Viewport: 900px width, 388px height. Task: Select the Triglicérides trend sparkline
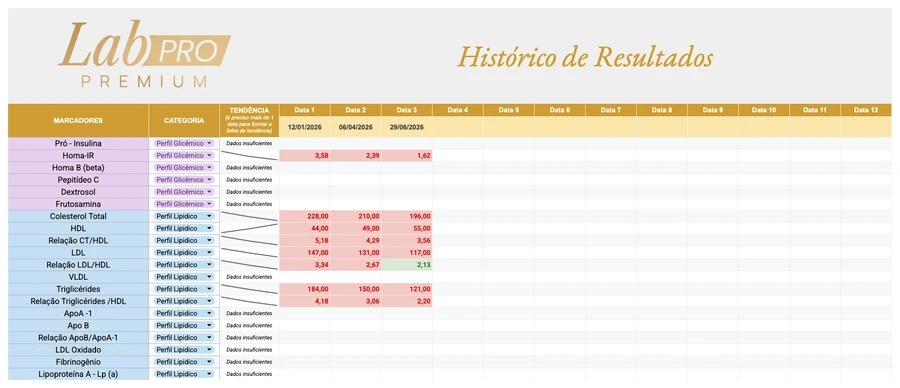click(x=249, y=289)
